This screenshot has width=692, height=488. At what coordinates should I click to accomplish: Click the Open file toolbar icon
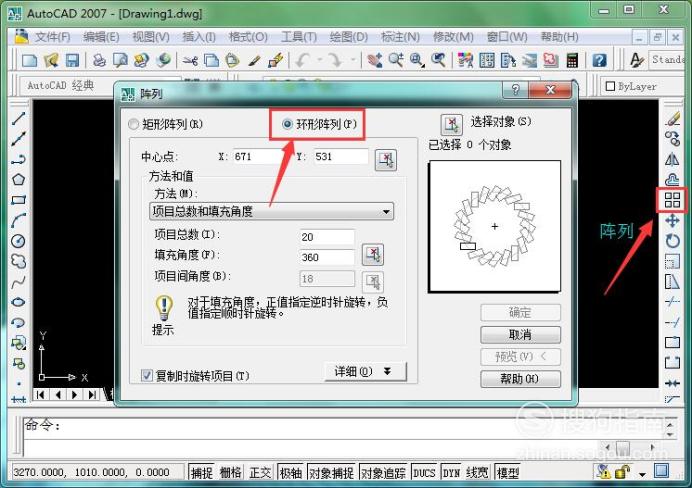point(51,60)
